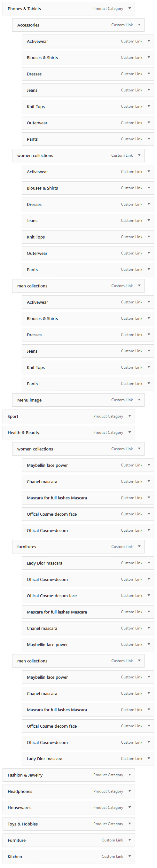Viewport: 157px width, 868px height.
Task: Expand the Menu image item arrow
Action: click(x=139, y=400)
